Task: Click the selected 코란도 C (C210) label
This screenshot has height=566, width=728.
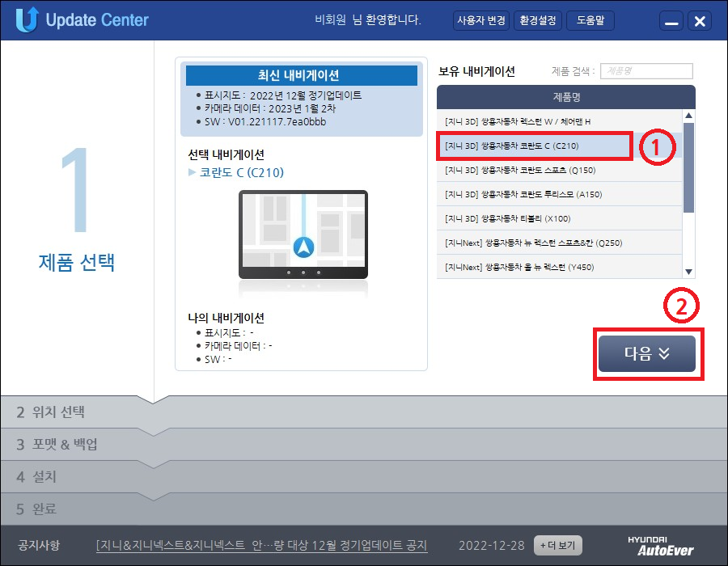Action: point(241,172)
